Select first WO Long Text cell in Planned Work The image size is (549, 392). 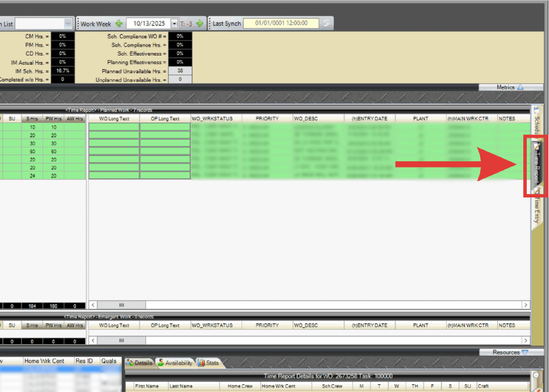[x=114, y=127]
